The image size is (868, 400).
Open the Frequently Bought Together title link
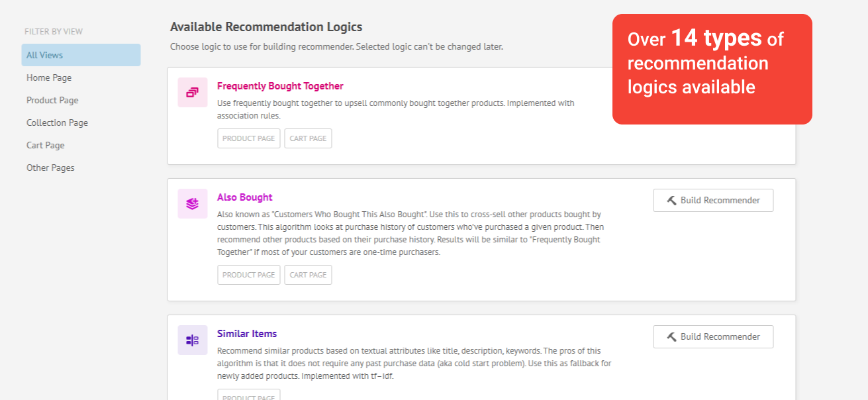280,86
